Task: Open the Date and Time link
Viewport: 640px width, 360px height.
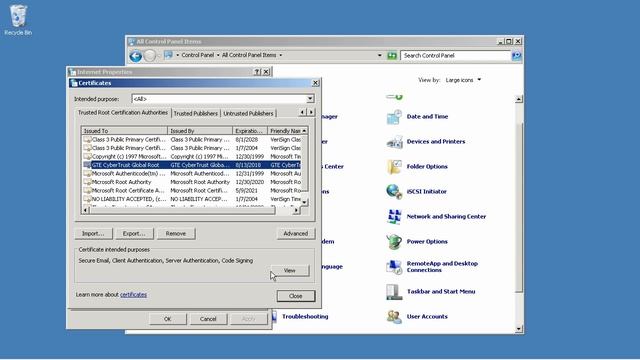Action: click(427, 117)
